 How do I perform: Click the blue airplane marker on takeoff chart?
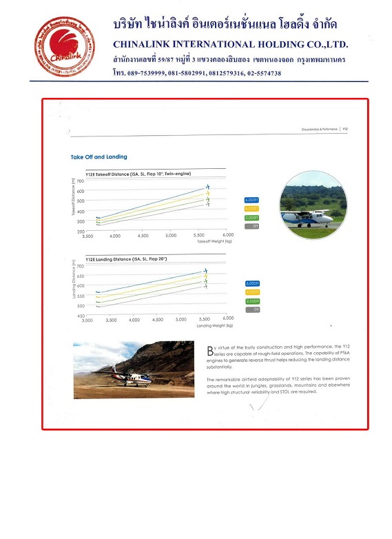click(207, 187)
